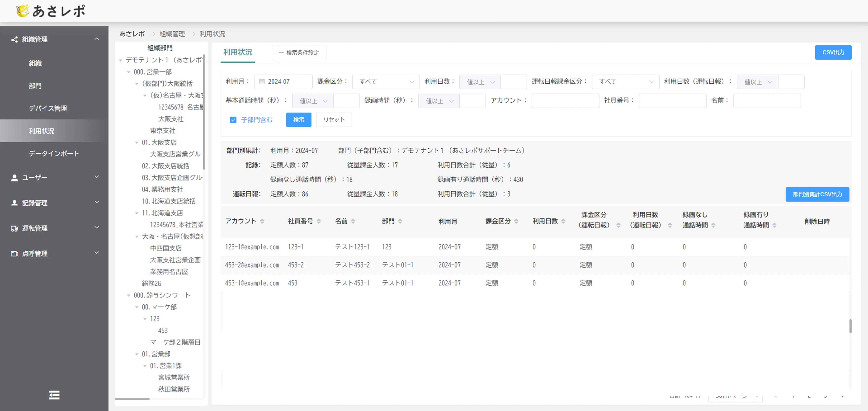Click the tree panel horizontal scrollbar
868x411 pixels.
coord(132,399)
